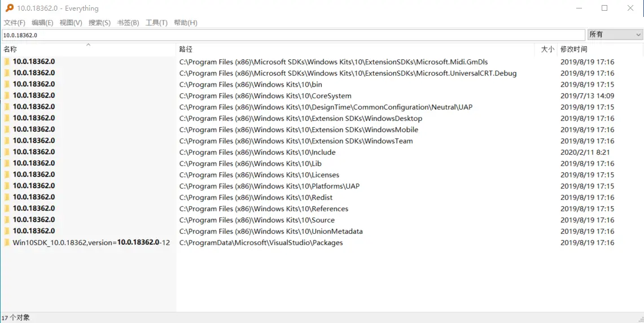Open the 视图(V) menu

coord(71,23)
